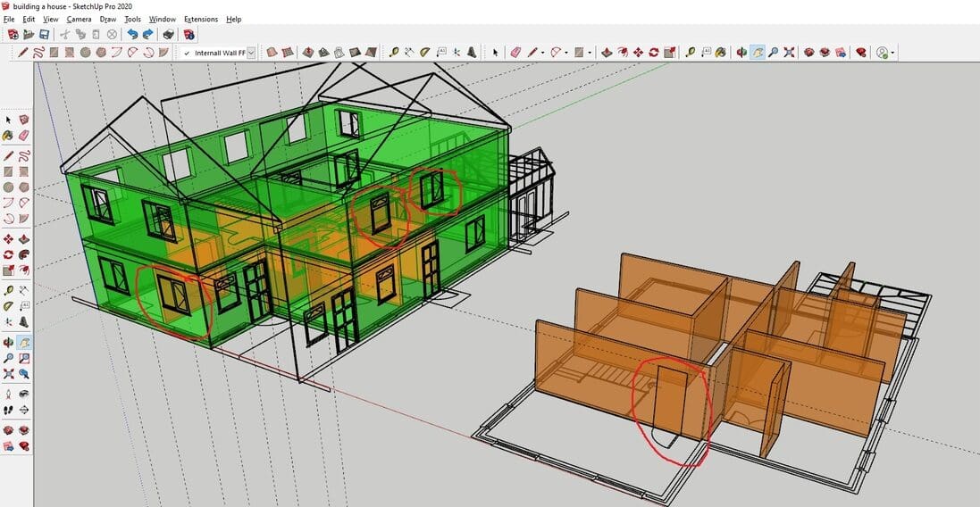Screen dimensions: 980x507
Task: Open 3D Warehouse from the top toolbar
Action: coord(808,53)
